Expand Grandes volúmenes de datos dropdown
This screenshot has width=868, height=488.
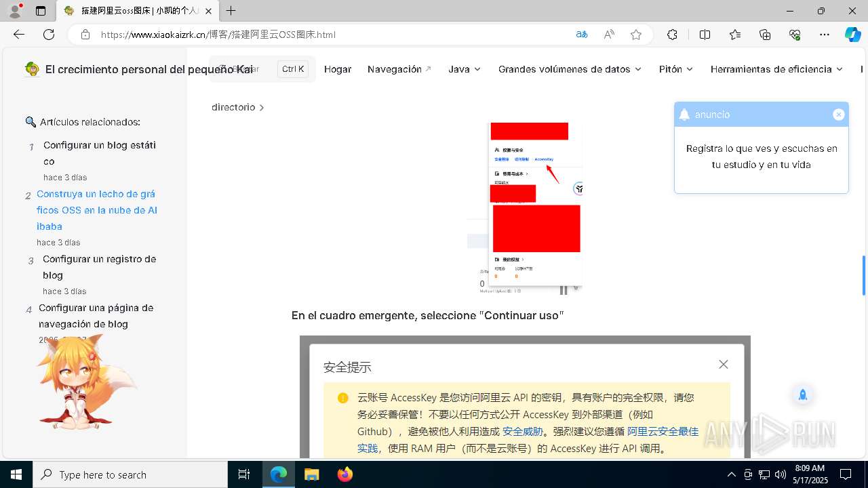click(x=570, y=69)
